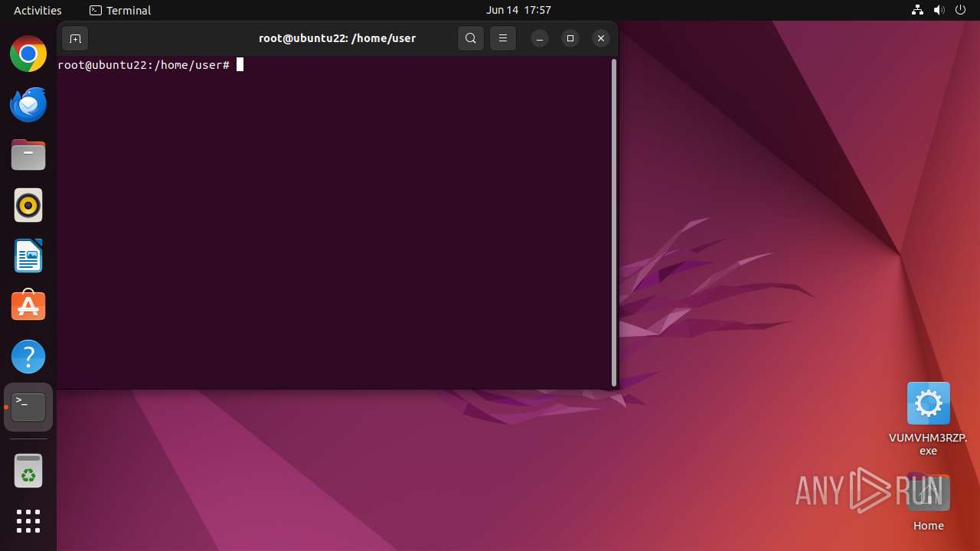Open the Activities overview

pyautogui.click(x=38, y=10)
